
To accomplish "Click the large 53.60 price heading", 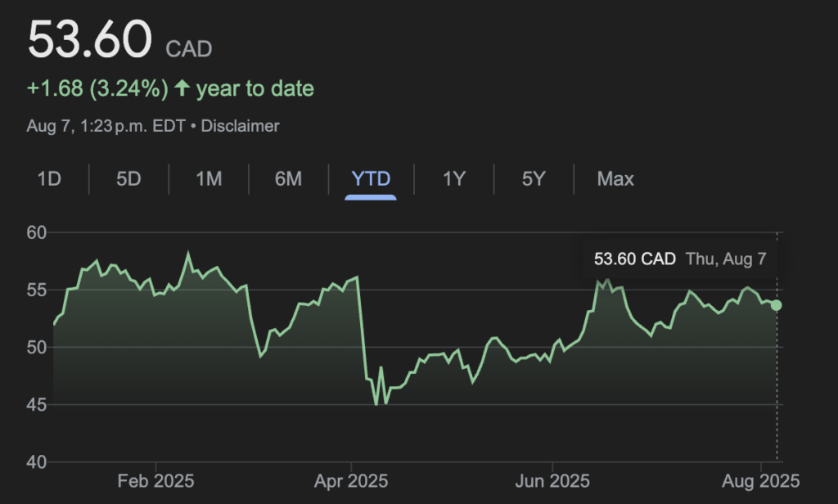I will [91, 40].
